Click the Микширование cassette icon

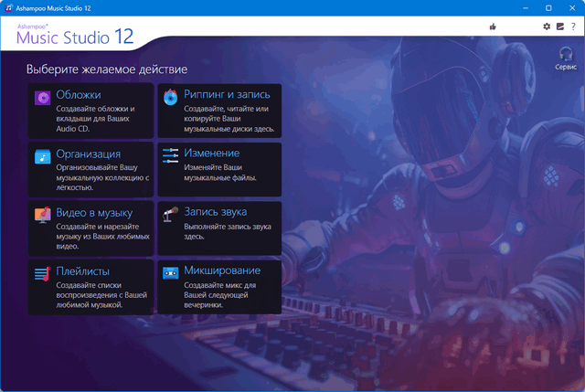point(170,273)
